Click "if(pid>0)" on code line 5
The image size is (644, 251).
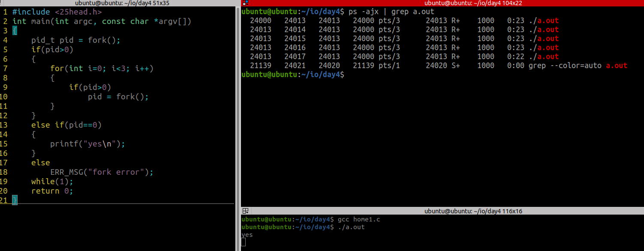pos(52,50)
